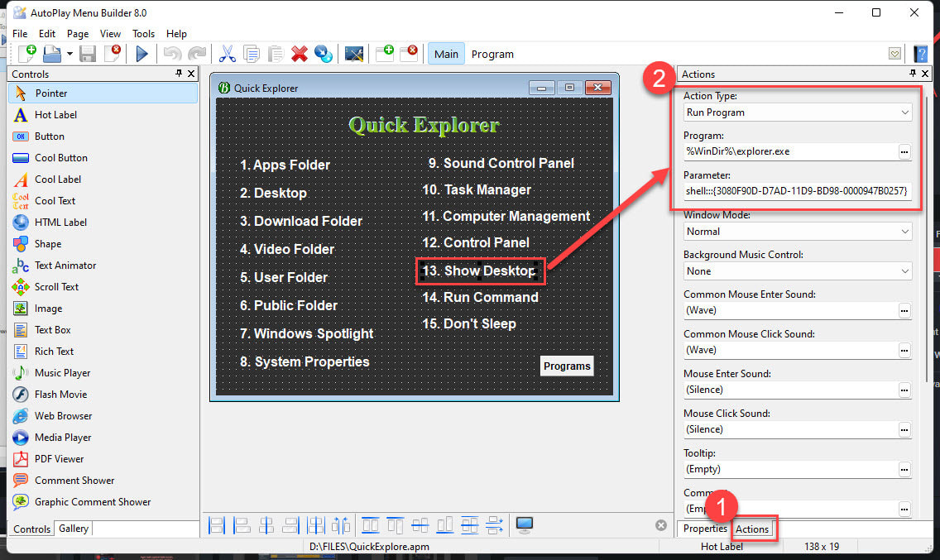Switch to the Gallery tab
This screenshot has width=940, height=560.
(74, 529)
